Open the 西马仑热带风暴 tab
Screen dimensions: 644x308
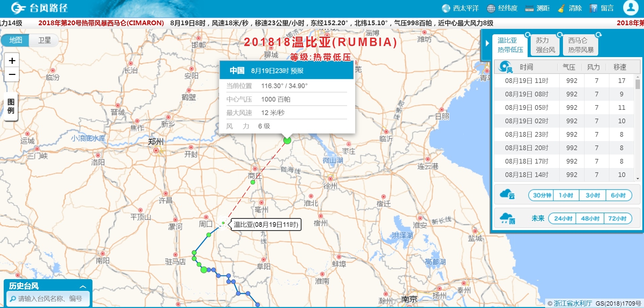click(x=580, y=44)
